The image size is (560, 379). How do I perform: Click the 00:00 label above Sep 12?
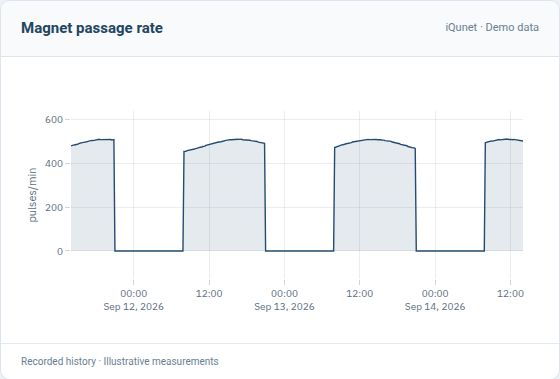[134, 294]
